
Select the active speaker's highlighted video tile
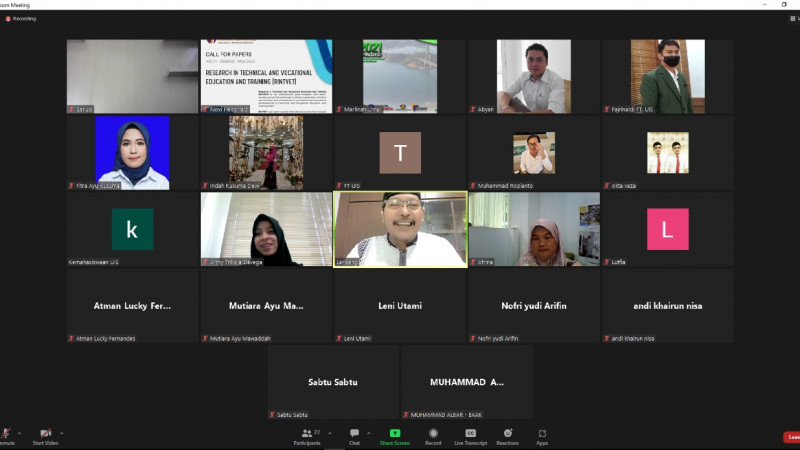click(x=400, y=229)
